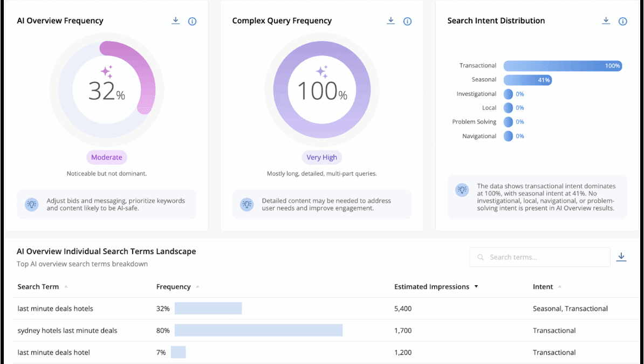
Task: Click the lightbulb insight icon about AI-safe keywords
Action: (x=32, y=204)
